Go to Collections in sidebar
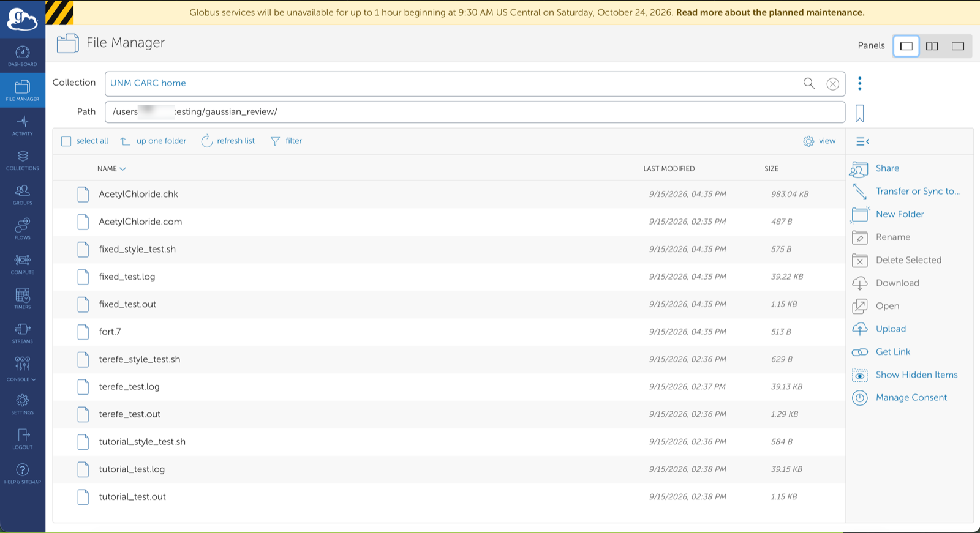This screenshot has width=980, height=533. (x=23, y=160)
